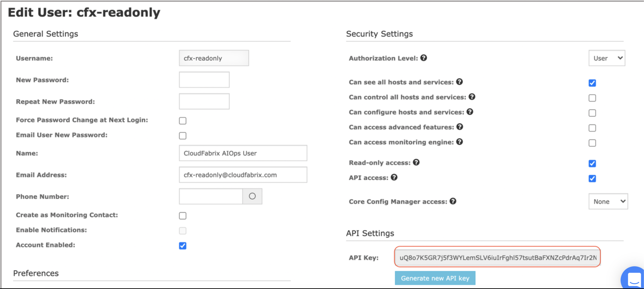Viewport: 644px width, 289px height.
Task: Click the New Password input field
Action: pos(204,80)
